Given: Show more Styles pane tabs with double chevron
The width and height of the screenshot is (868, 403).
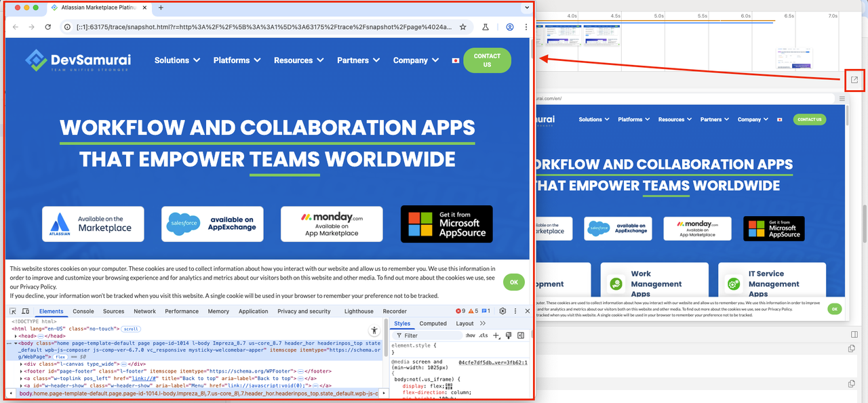Looking at the screenshot, I should point(483,324).
